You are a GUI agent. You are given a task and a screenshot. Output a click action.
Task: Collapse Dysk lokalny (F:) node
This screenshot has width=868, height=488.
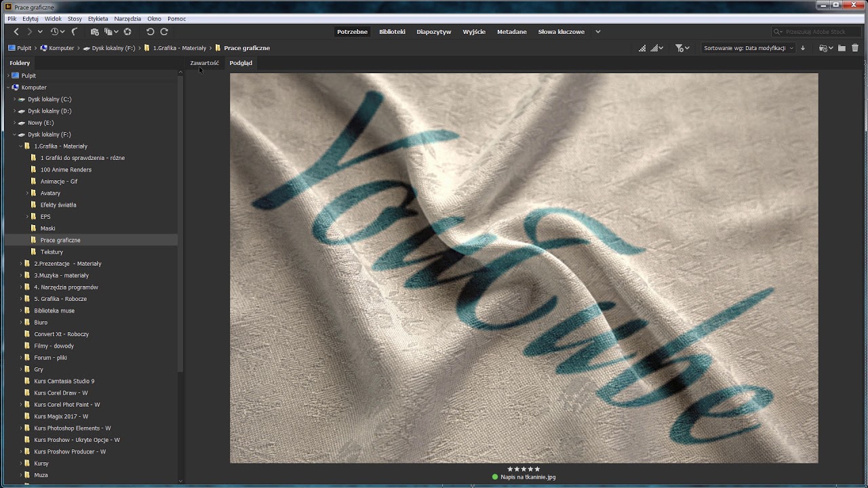click(x=14, y=134)
